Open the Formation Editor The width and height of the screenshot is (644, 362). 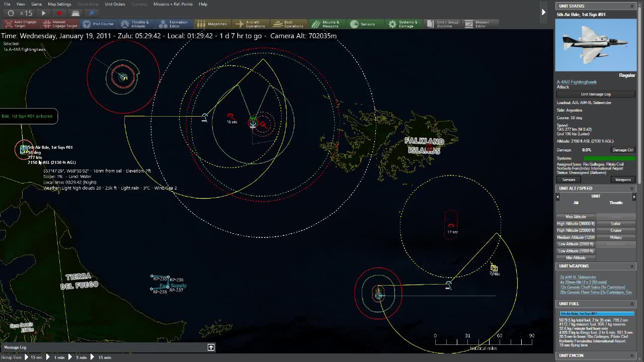[x=174, y=24]
